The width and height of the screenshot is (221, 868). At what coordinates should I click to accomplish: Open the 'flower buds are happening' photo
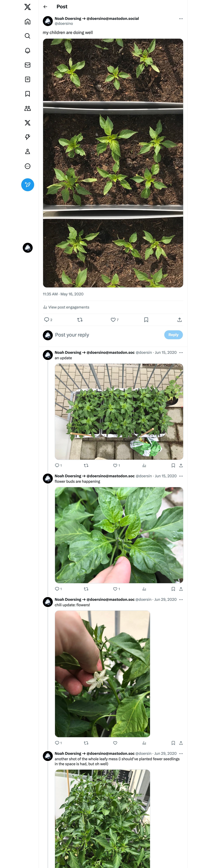tap(119, 535)
